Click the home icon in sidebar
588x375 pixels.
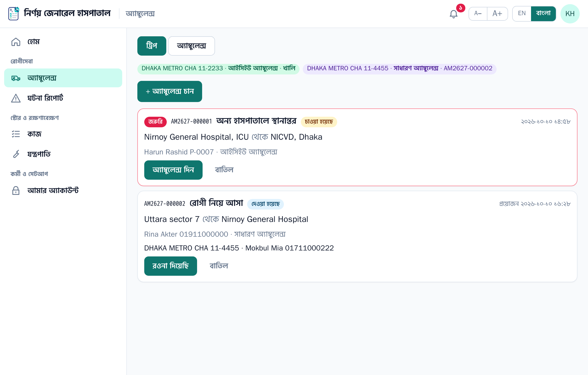coord(16,42)
